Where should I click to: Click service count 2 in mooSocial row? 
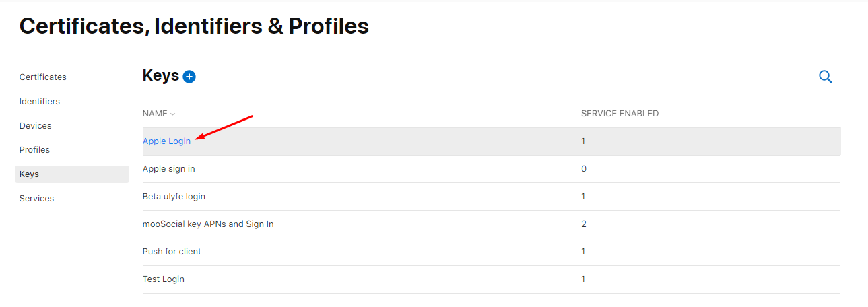coord(584,224)
